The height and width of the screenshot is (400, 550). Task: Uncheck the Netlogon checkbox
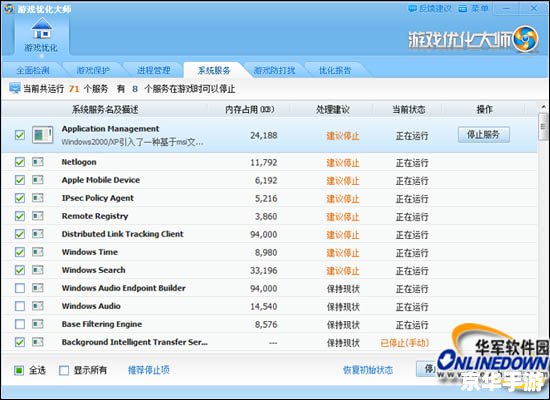pyautogui.click(x=20, y=162)
